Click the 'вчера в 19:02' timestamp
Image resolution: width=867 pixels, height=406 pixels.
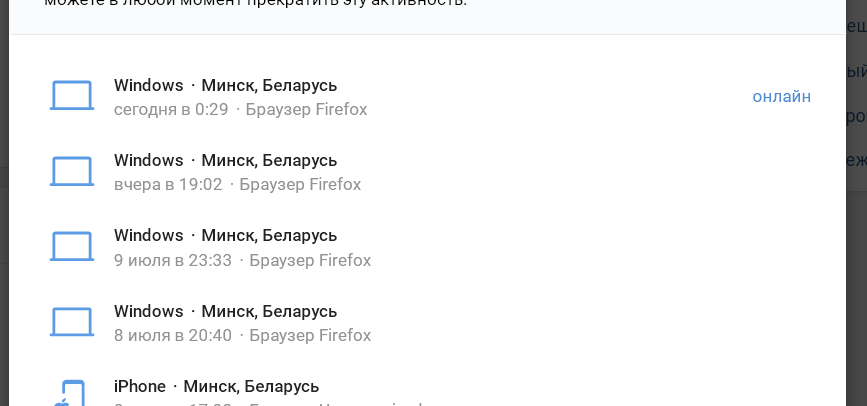[x=168, y=184]
